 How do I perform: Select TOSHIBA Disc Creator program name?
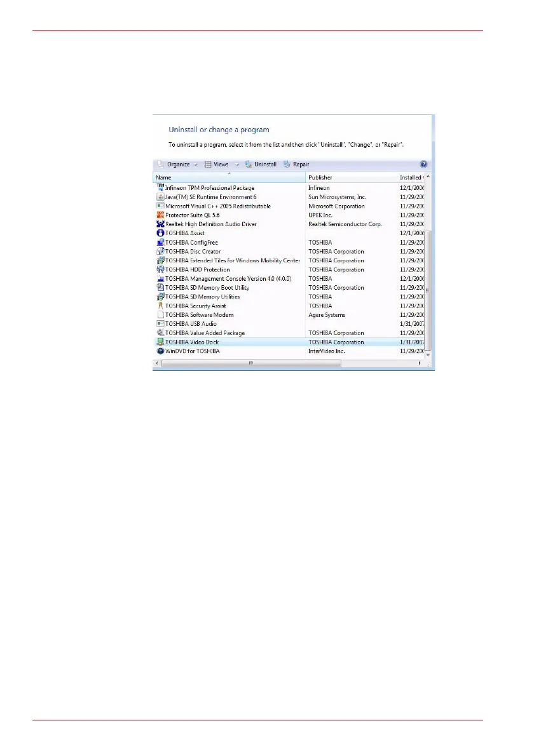click(x=193, y=252)
